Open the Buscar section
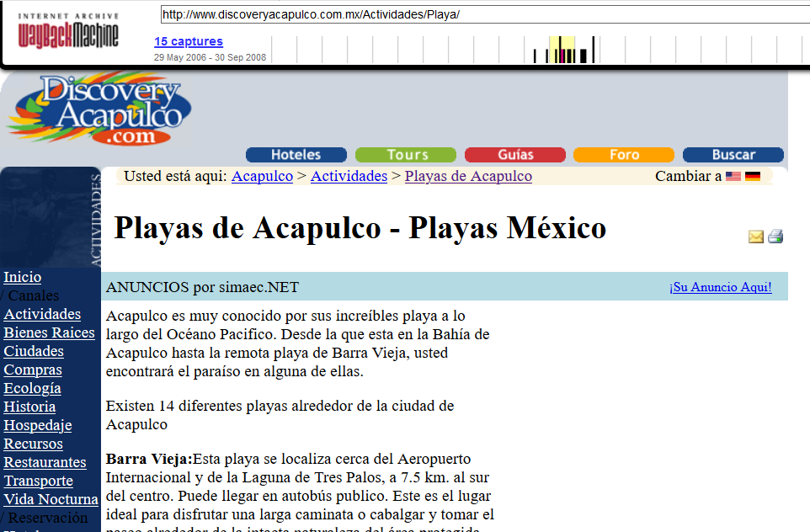 tap(733, 155)
